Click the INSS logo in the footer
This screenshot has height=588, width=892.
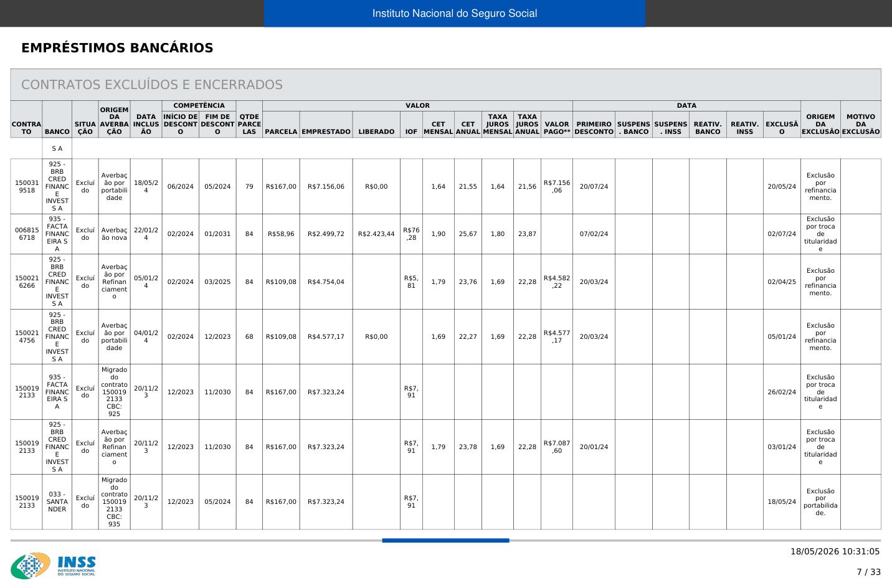click(53, 566)
